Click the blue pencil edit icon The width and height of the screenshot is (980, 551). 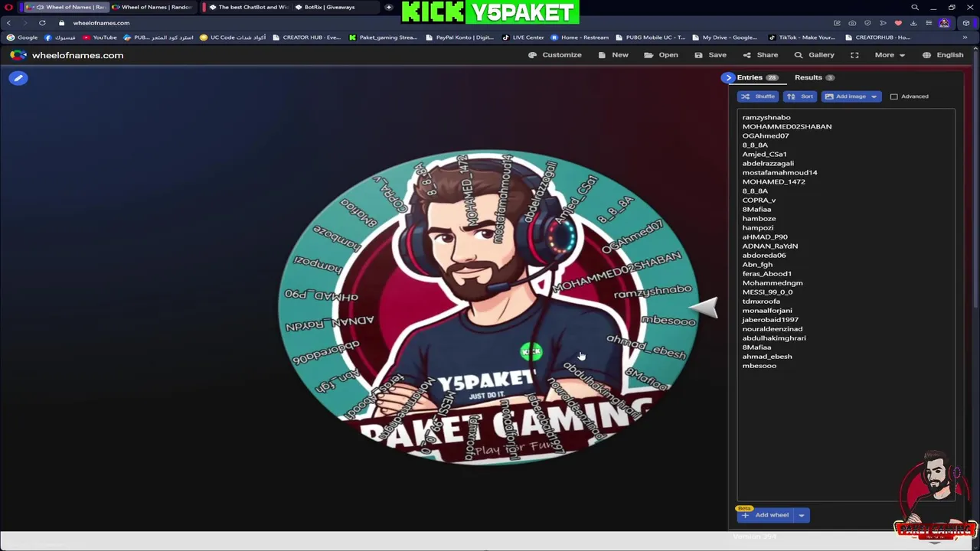[x=18, y=78]
